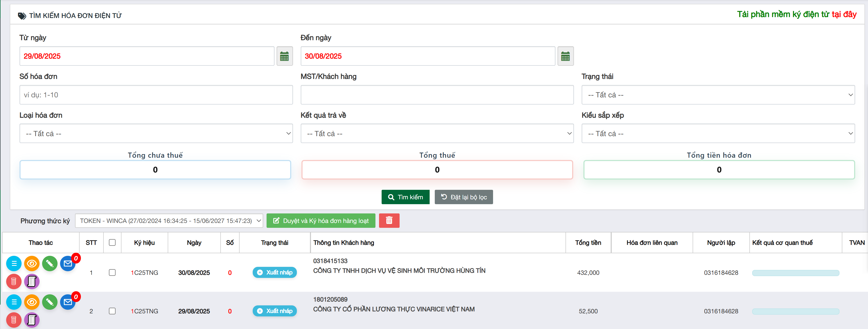Check the checkbox for row 1 invoice
This screenshot has height=329, width=868.
click(112, 272)
